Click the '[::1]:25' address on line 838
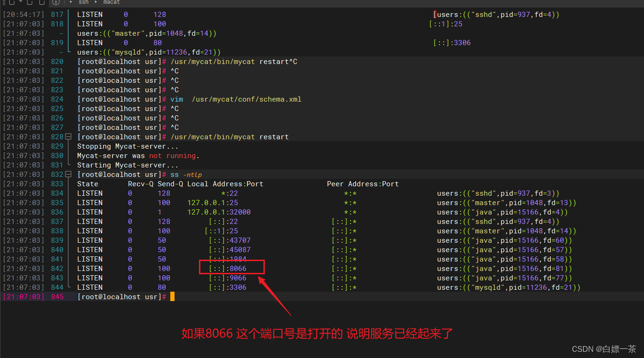Screen dimensions: 644x358 (x=221, y=231)
